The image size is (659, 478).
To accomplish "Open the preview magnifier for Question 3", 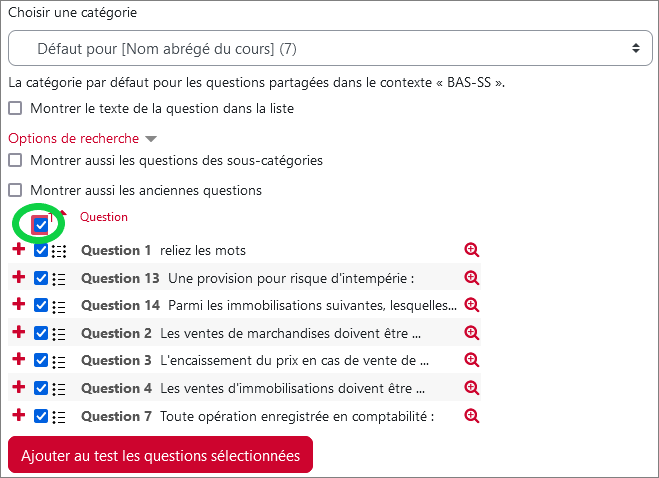I will point(472,360).
